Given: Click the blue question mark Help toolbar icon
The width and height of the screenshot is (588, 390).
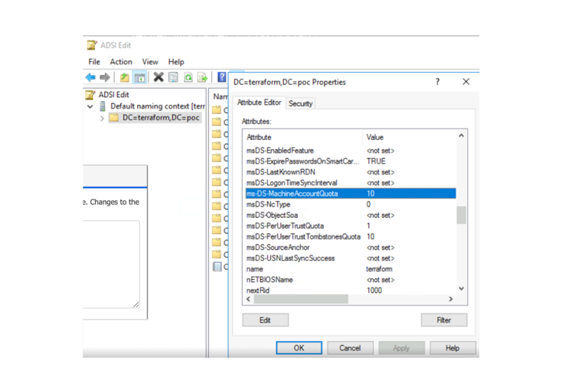Looking at the screenshot, I should (x=221, y=77).
